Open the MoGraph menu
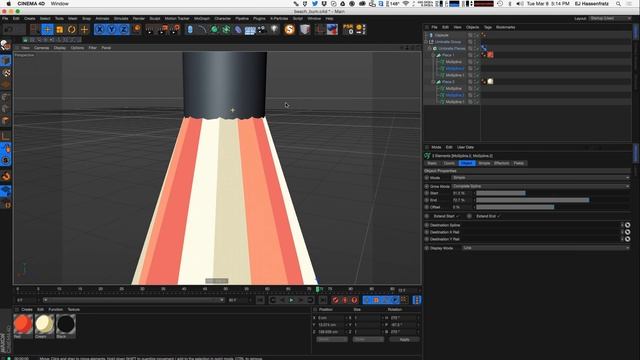Viewport: 640px width, 360px height. [202, 18]
